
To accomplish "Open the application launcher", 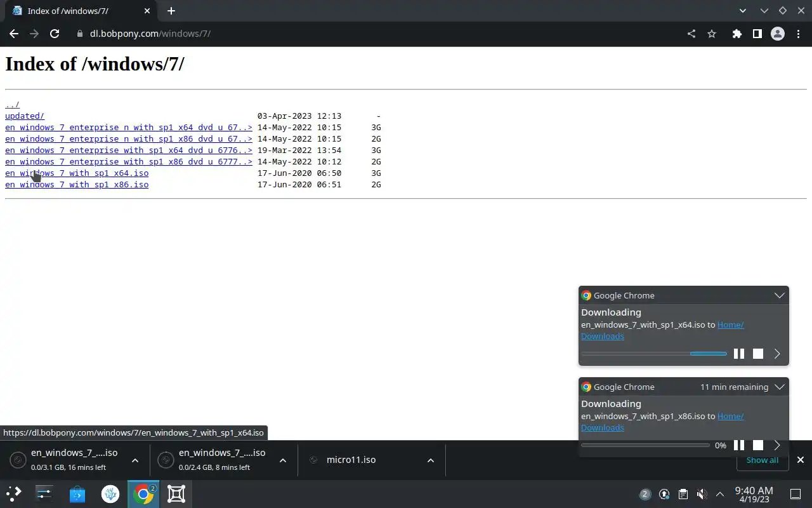I will point(14,493).
